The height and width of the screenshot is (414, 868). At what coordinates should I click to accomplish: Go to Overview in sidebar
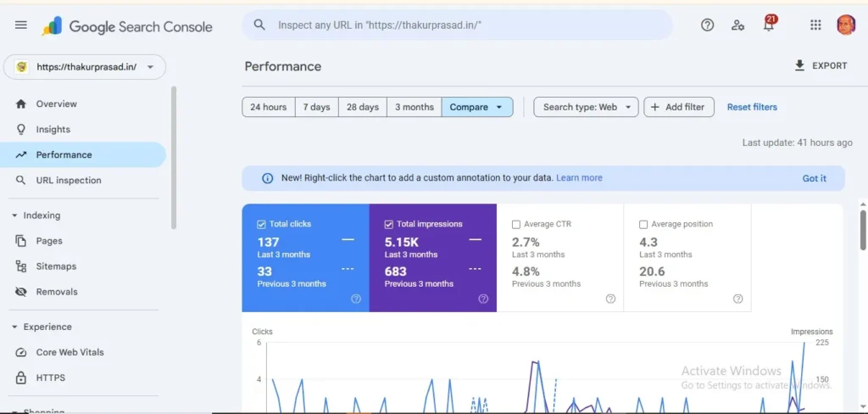(83, 103)
